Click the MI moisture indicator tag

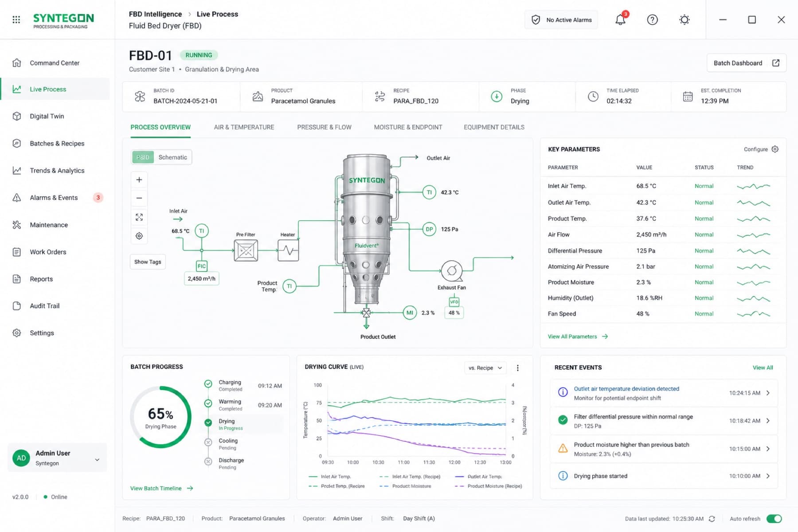click(410, 313)
